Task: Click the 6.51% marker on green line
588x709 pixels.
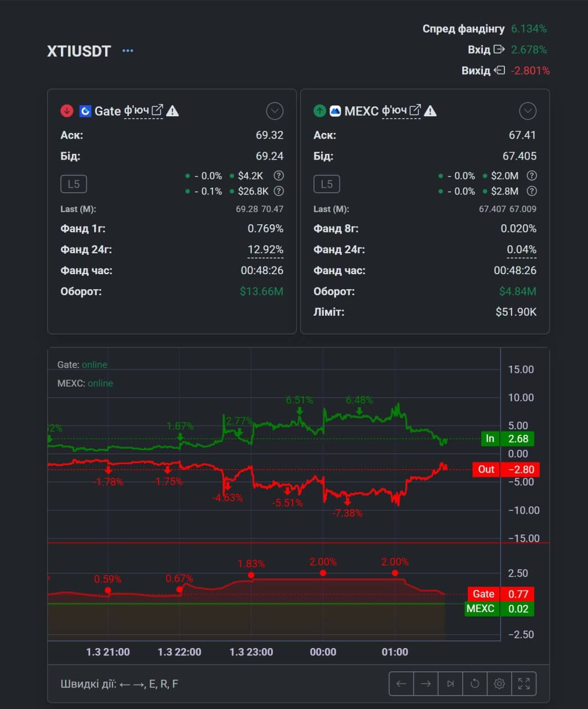Action: (x=300, y=410)
